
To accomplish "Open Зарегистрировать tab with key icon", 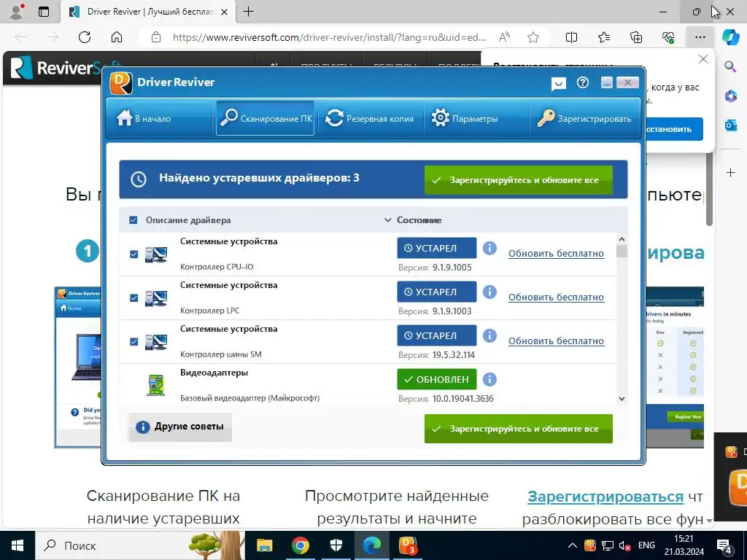I will [584, 118].
